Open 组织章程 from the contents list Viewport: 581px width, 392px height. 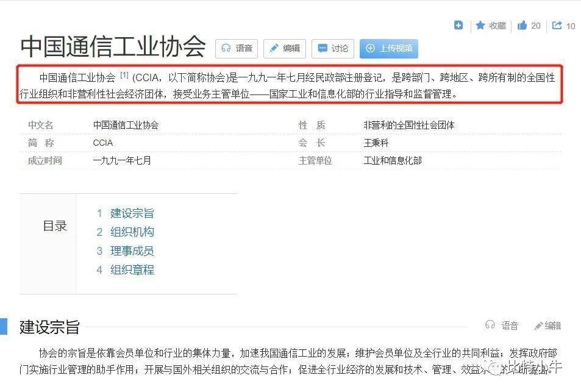pyautogui.click(x=132, y=269)
